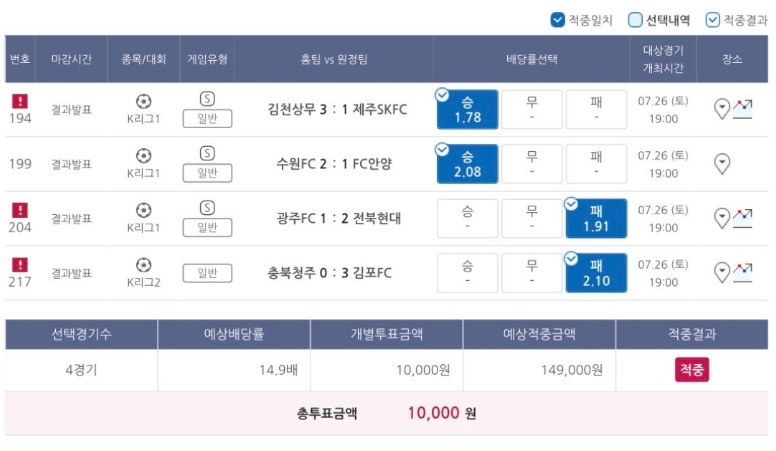Click red alert icon above number 217
Image resolution: width=776 pixels, height=451 pixels.
20,264
